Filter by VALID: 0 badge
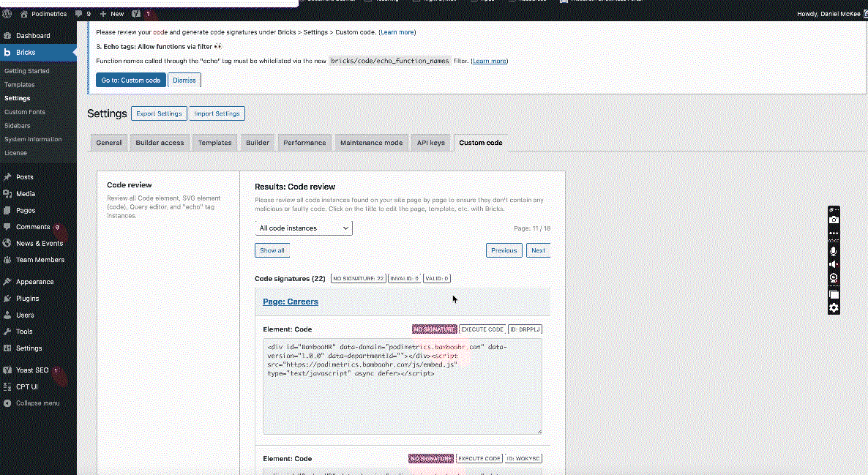Image resolution: width=868 pixels, height=475 pixels. click(437, 278)
